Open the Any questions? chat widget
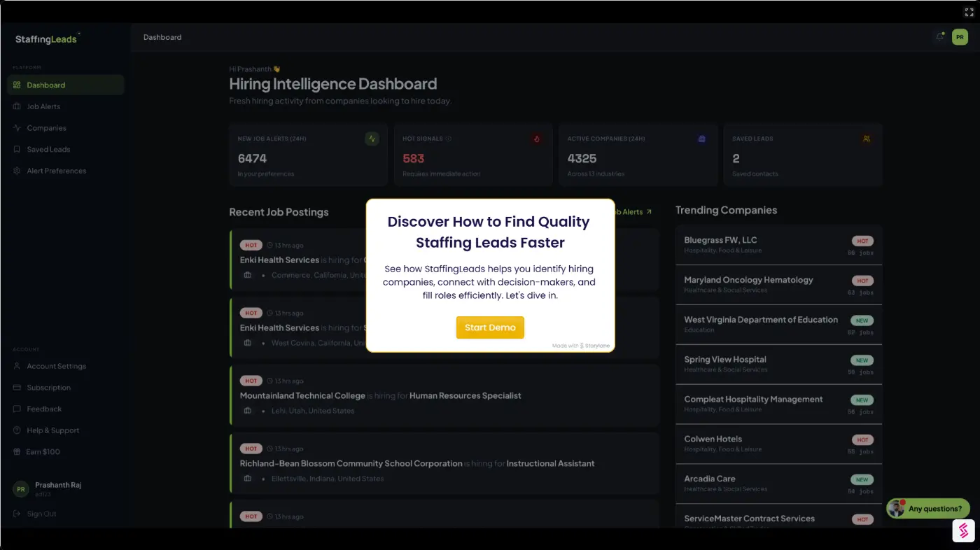Image resolution: width=980 pixels, height=550 pixels. point(928,509)
